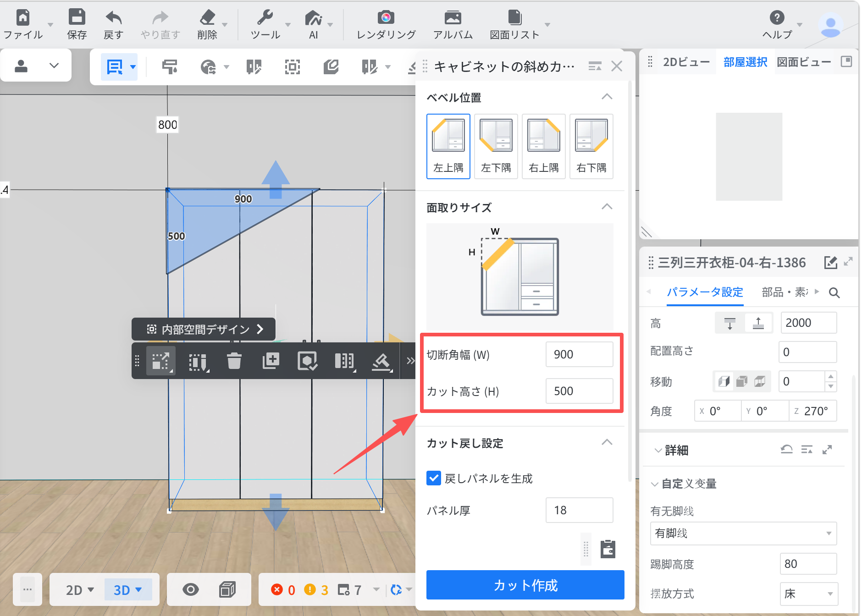The image size is (862, 616).
Task: Toggle the 戻しパネルを生成 checkbox
Action: pyautogui.click(x=434, y=478)
